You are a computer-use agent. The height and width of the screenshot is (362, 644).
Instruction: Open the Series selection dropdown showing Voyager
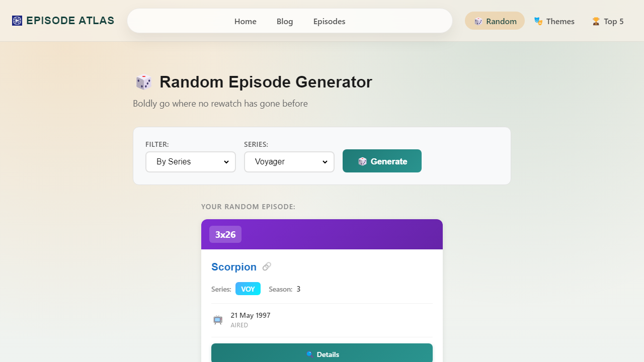tap(289, 161)
